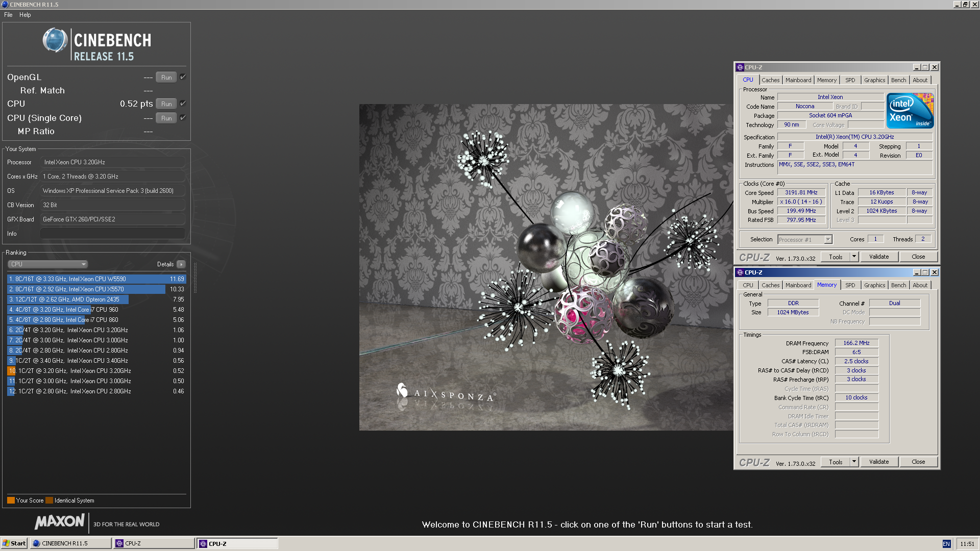Select ranking row 12 Xeon 2.80GHz 0.46

pos(96,391)
